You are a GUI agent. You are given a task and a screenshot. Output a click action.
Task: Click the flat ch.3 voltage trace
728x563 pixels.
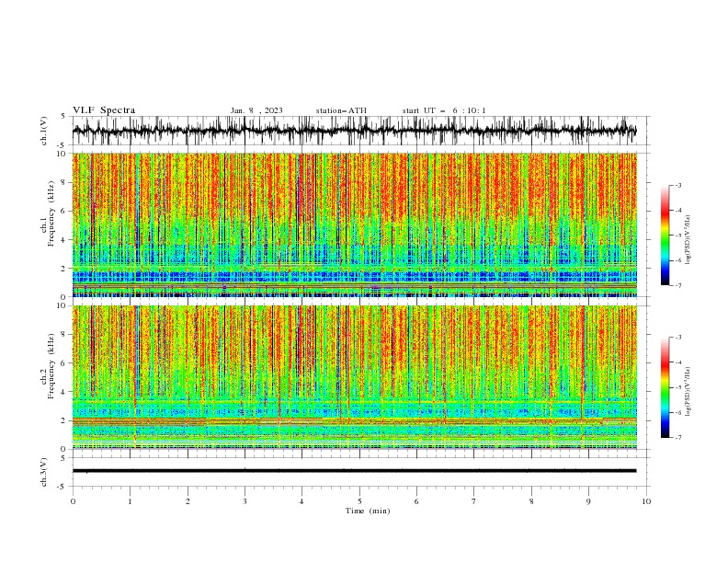354,471
